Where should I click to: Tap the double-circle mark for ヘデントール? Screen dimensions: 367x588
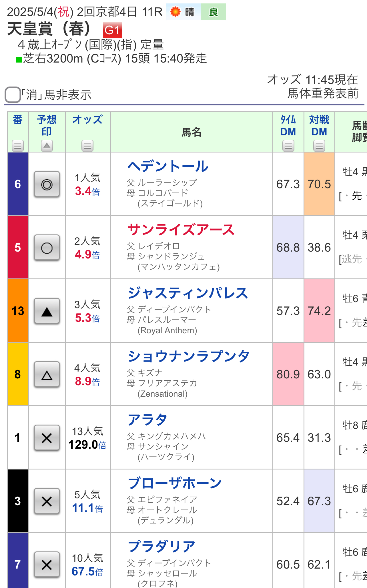(47, 184)
